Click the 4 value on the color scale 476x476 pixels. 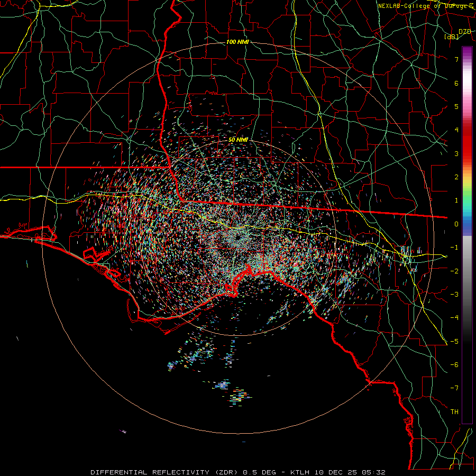456,130
